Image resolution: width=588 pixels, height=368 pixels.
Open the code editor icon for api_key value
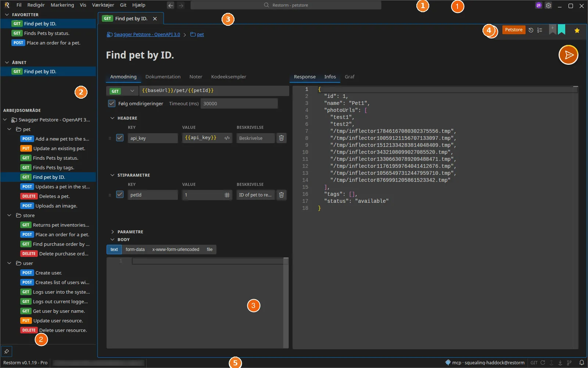227,138
